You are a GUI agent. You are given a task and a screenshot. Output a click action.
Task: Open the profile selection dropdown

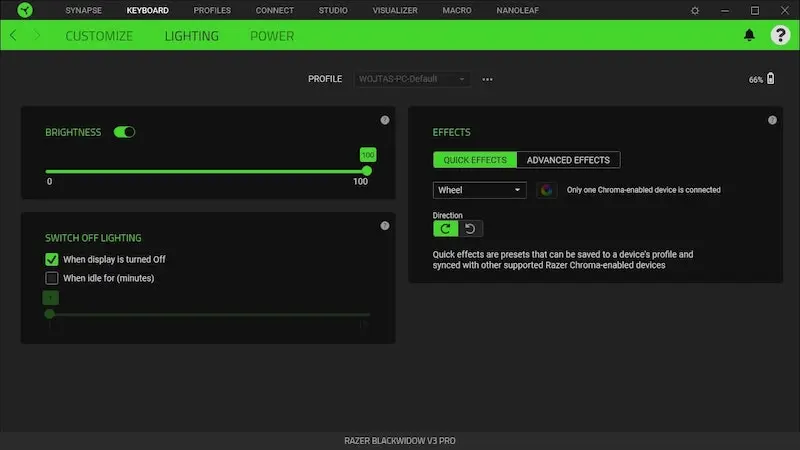point(412,79)
